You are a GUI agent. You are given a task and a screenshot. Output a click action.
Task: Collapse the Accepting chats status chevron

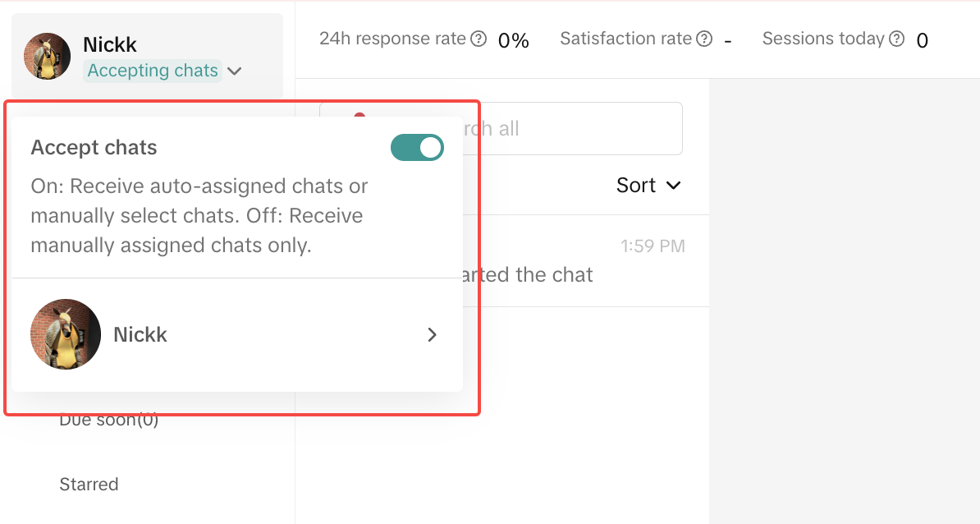click(x=235, y=71)
